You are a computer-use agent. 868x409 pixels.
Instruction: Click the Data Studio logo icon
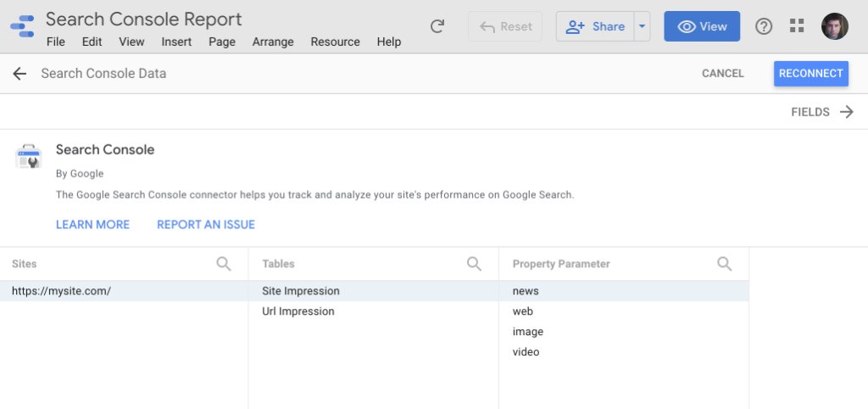pyautogui.click(x=22, y=25)
